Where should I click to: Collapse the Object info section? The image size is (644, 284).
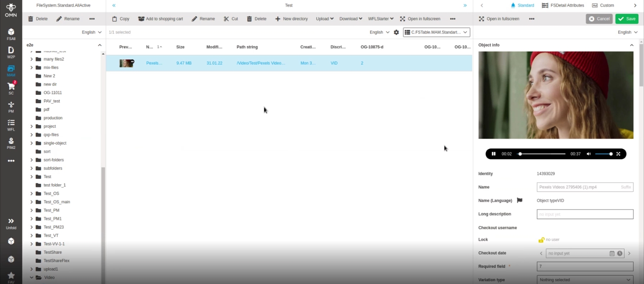tap(632, 45)
